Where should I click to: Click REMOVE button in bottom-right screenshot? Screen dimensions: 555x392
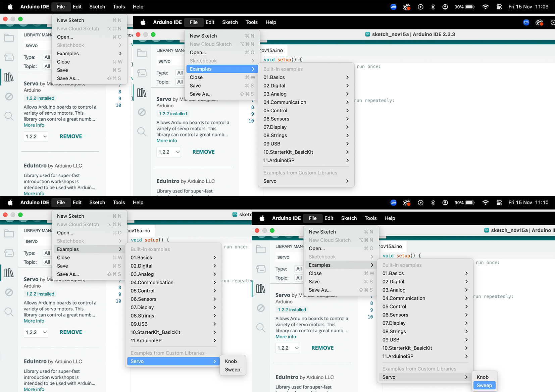point(322,348)
